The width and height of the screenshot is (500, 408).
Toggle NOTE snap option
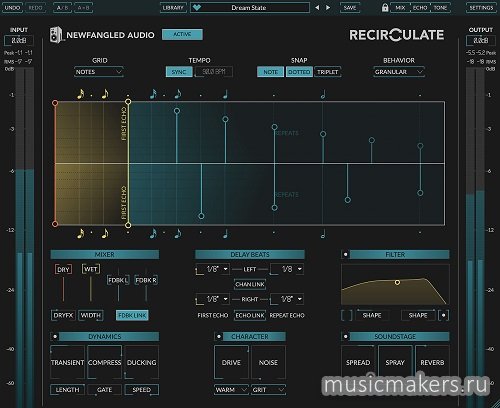pos(270,72)
